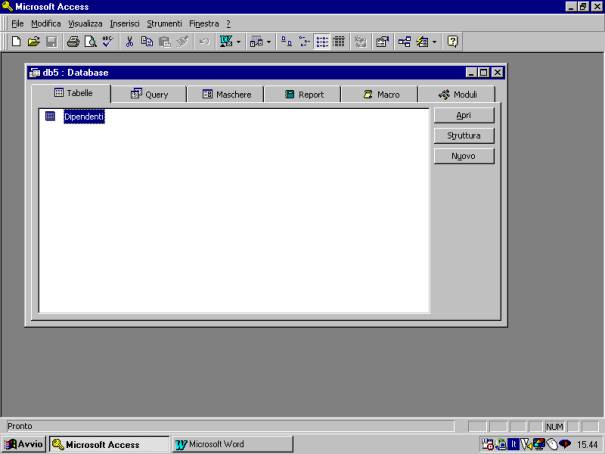Screen dimensions: 605x454
Task: Open Properties from the toolbar icon
Action: (x=382, y=41)
